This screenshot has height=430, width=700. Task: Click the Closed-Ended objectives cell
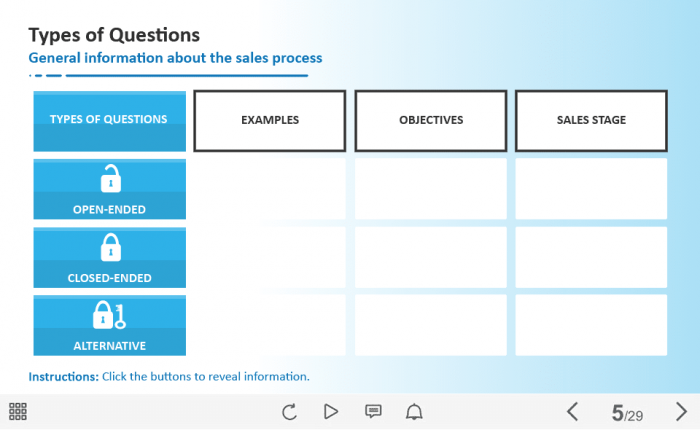point(431,257)
